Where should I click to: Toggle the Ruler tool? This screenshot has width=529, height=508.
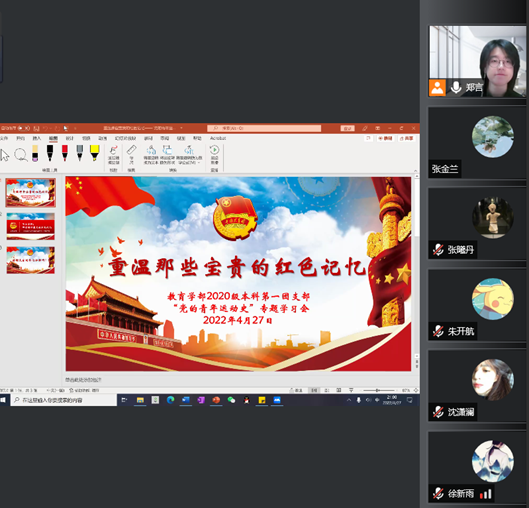132,154
